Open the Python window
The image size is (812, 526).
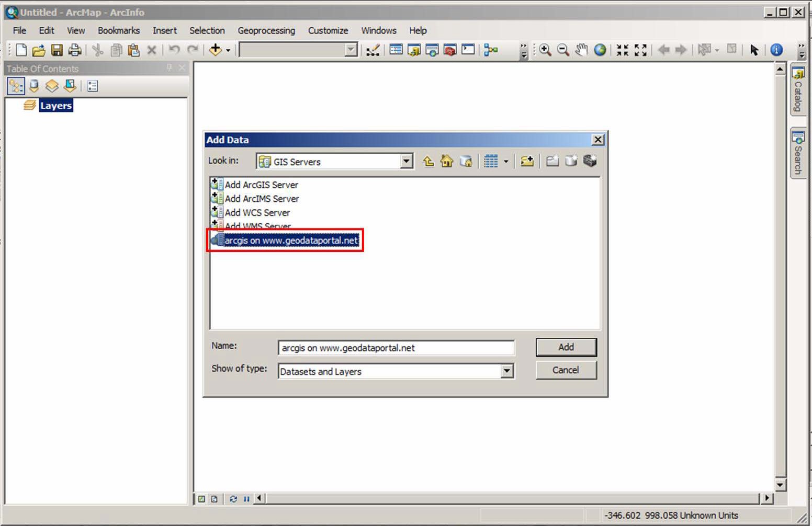[468, 50]
